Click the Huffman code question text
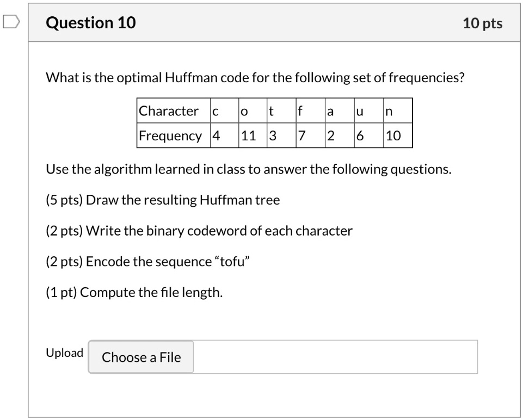The width and height of the screenshot is (523, 420). 255,78
